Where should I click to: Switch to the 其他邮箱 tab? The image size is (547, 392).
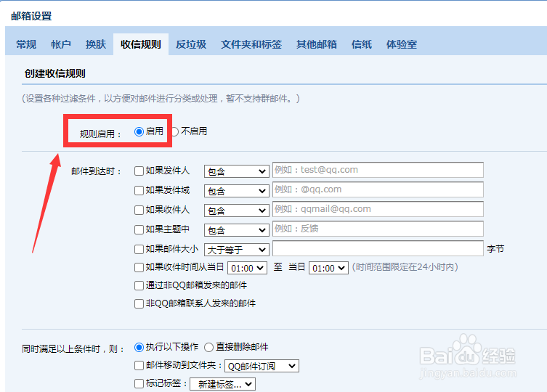(x=317, y=44)
